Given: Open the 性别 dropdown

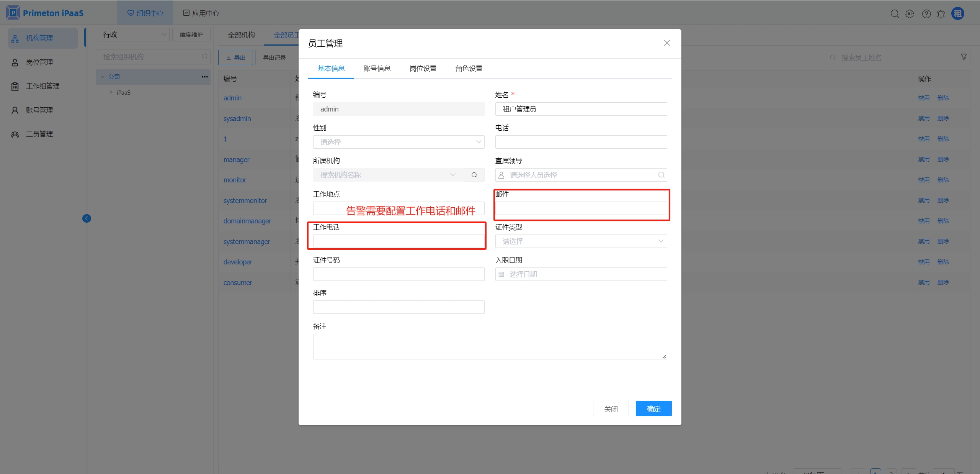Looking at the screenshot, I should pyautogui.click(x=399, y=142).
